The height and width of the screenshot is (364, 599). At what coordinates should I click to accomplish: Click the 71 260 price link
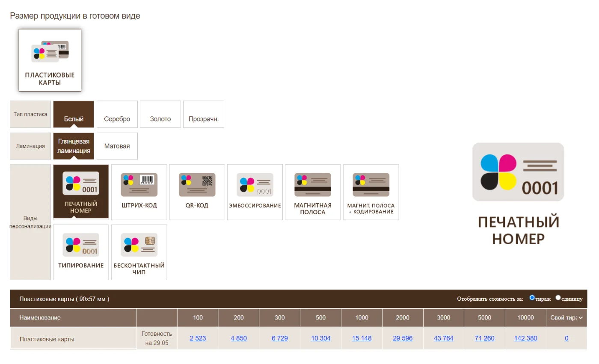485,338
